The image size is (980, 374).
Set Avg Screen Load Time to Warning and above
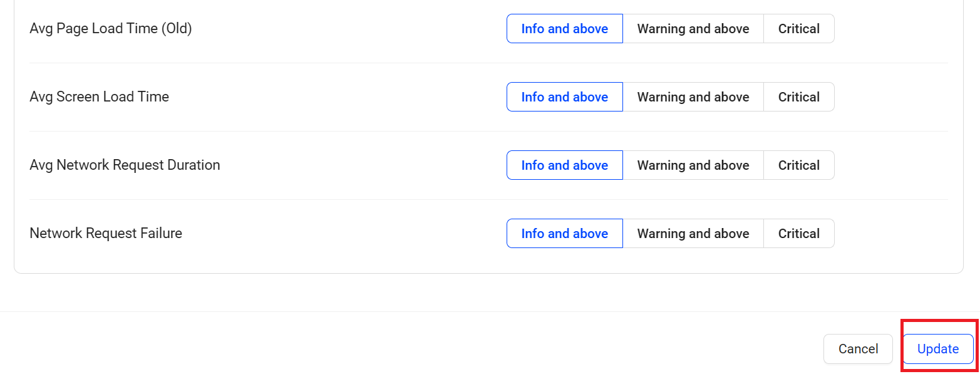pos(693,97)
